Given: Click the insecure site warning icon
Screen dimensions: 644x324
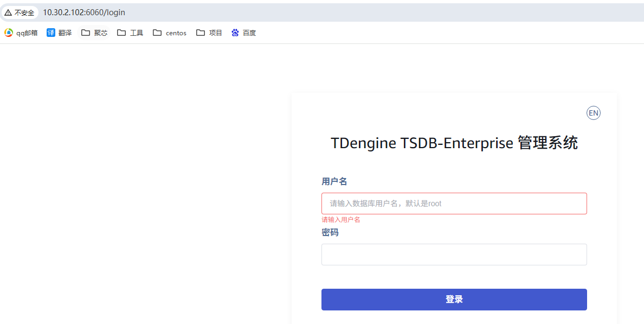Looking at the screenshot, I should click(x=8, y=12).
